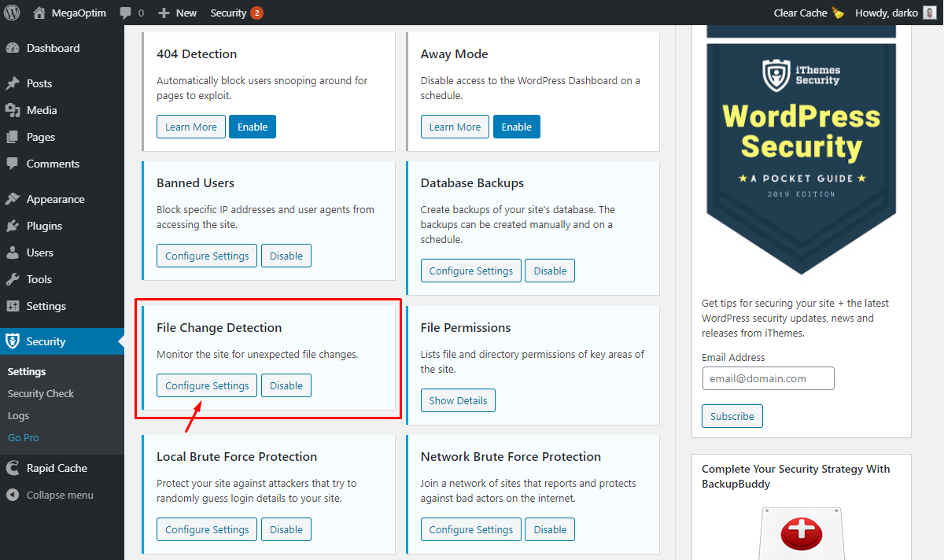Click the Collapse menu arrow icon
The image size is (944, 560).
coord(13,495)
